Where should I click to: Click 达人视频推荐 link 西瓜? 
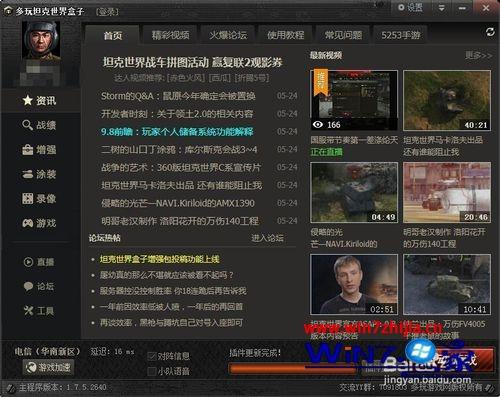click(x=220, y=78)
